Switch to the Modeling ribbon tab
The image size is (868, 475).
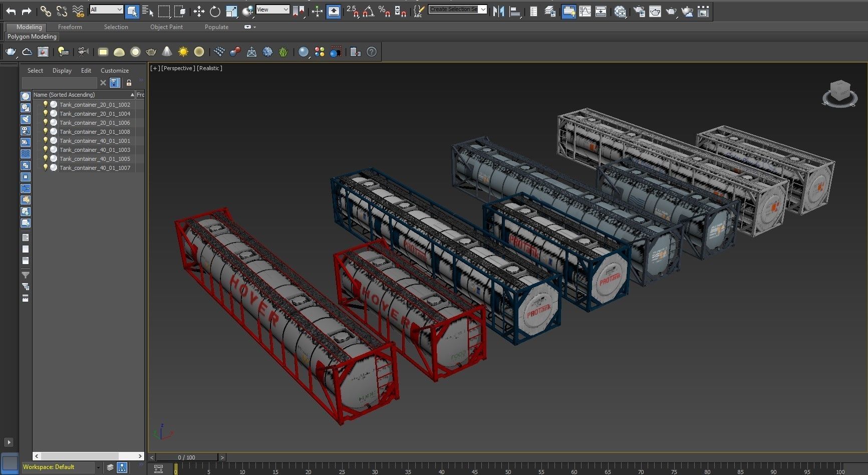[29, 27]
